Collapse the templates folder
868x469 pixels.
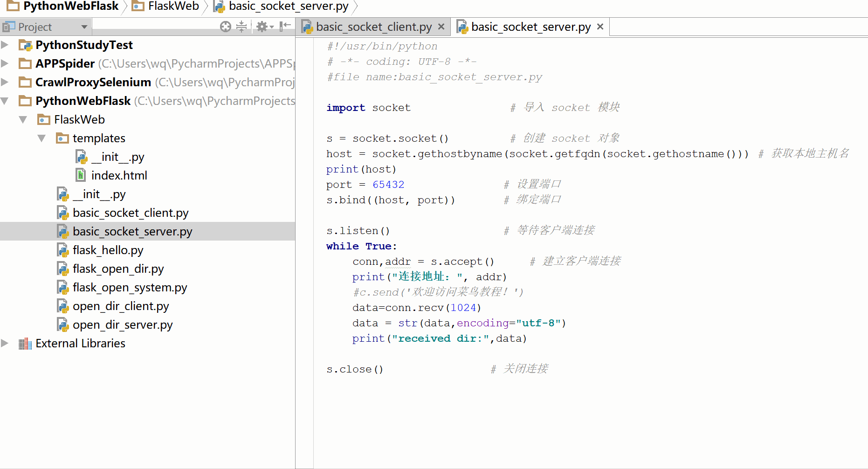pyautogui.click(x=41, y=138)
